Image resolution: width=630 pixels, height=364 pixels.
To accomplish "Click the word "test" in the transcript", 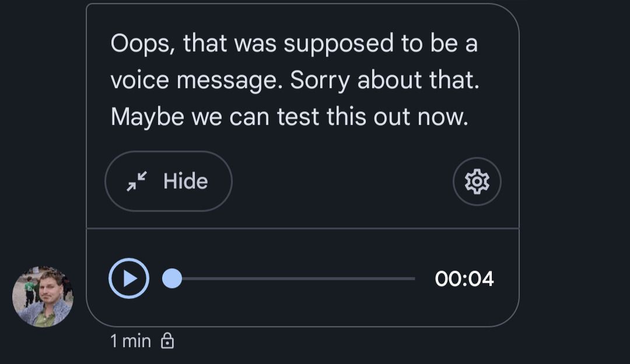I will pyautogui.click(x=299, y=118).
